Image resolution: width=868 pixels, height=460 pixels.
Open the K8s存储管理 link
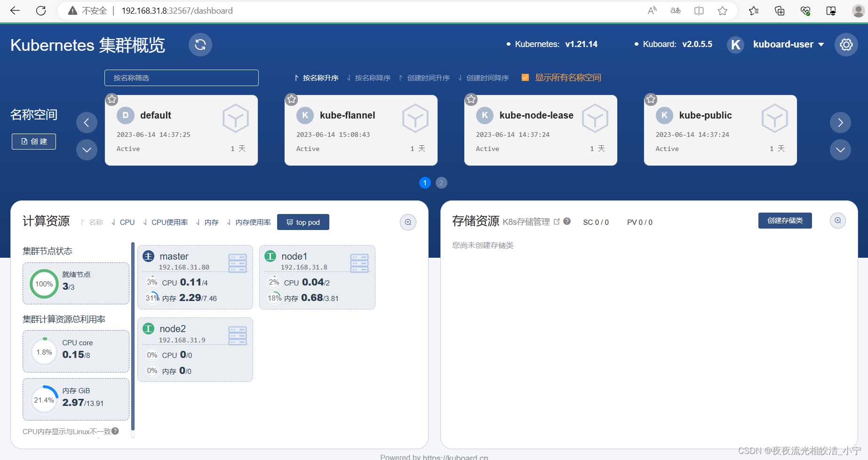tap(531, 222)
